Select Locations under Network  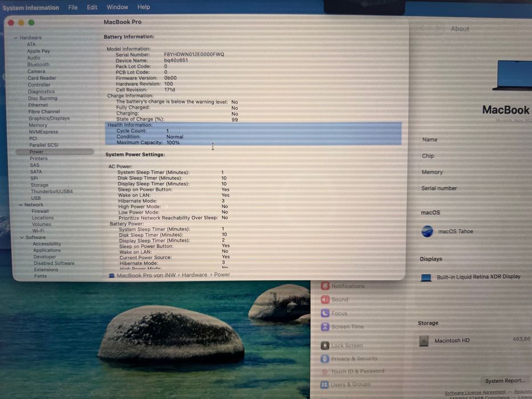click(x=43, y=218)
